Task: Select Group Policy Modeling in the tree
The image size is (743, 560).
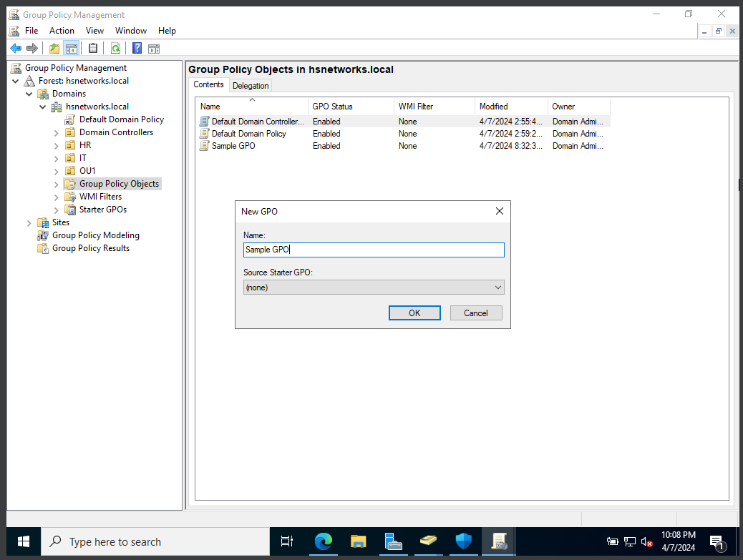Action: point(94,235)
